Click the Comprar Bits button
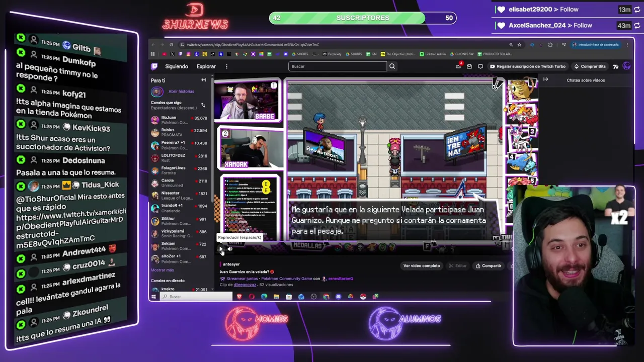 click(590, 66)
